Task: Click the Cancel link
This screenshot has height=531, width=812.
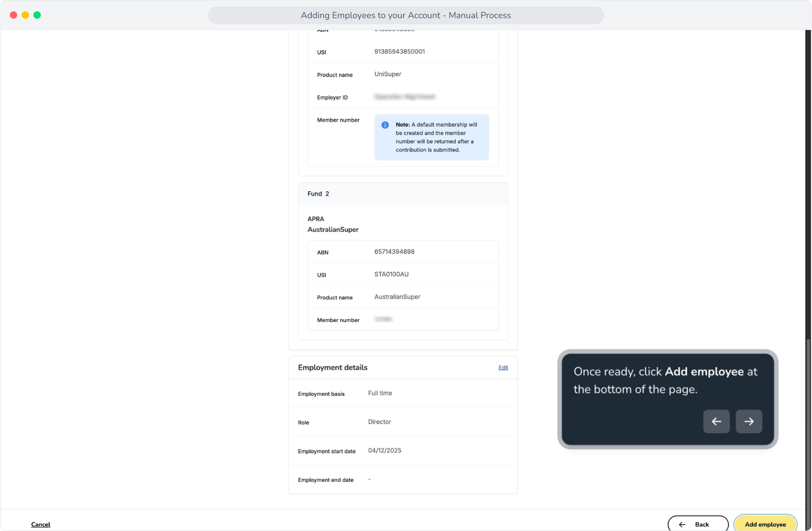Action: click(x=41, y=525)
